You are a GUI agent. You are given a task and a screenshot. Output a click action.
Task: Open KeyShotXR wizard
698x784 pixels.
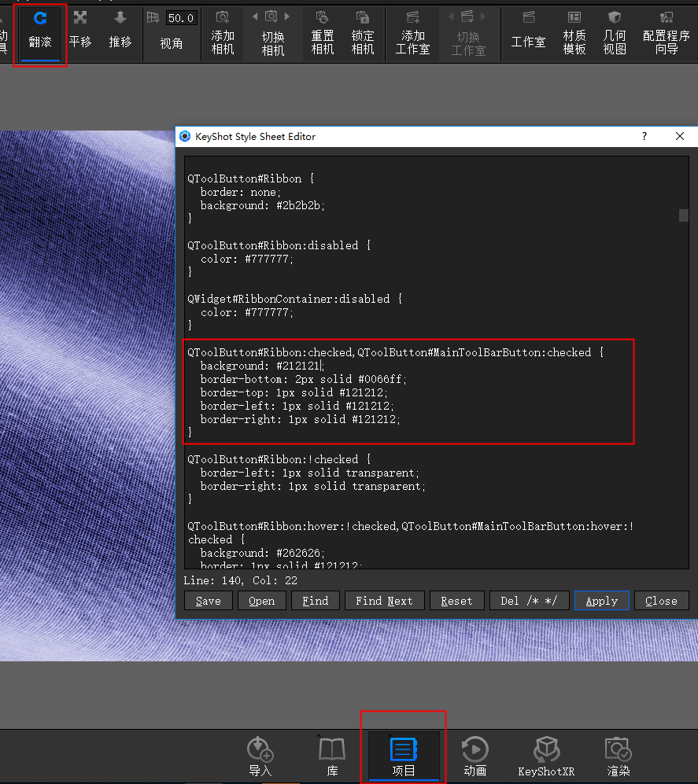(x=546, y=756)
